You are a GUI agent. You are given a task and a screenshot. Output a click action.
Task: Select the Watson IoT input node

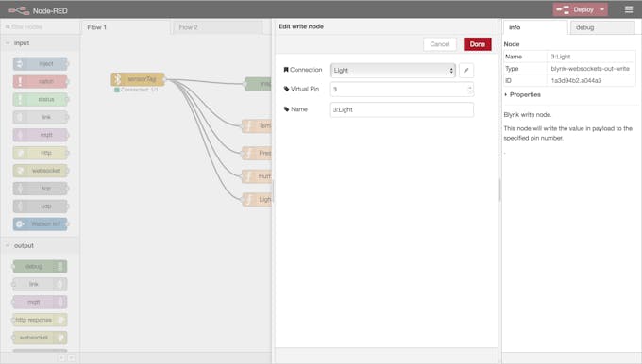pos(40,224)
